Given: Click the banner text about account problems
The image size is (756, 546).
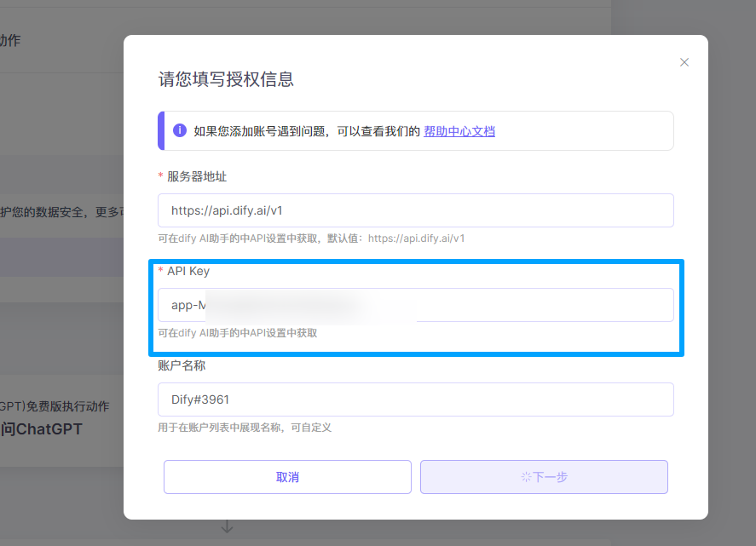Looking at the screenshot, I should 307,131.
